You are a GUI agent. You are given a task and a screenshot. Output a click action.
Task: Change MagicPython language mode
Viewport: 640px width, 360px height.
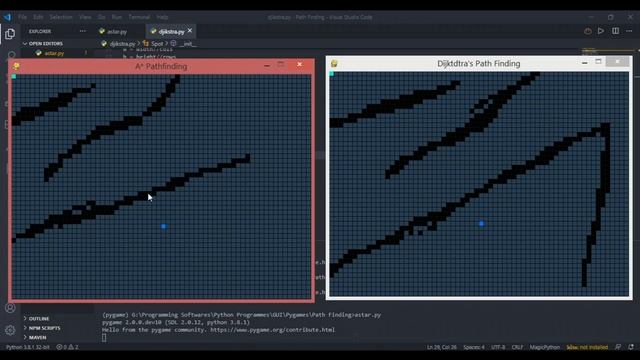[544, 347]
